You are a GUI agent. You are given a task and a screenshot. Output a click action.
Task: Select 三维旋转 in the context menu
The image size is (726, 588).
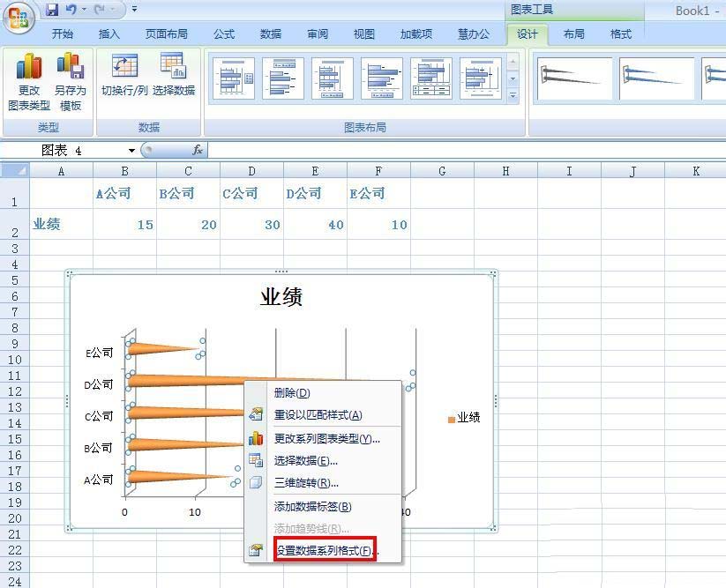click(306, 482)
